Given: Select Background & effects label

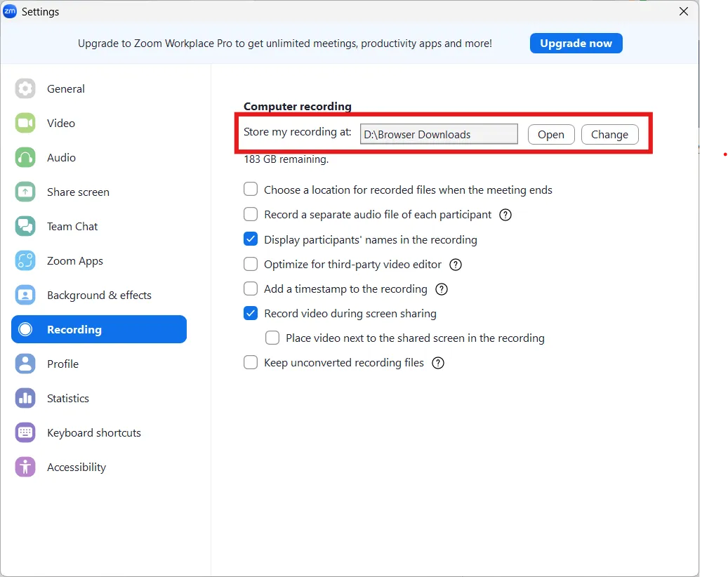Looking at the screenshot, I should [x=100, y=296].
